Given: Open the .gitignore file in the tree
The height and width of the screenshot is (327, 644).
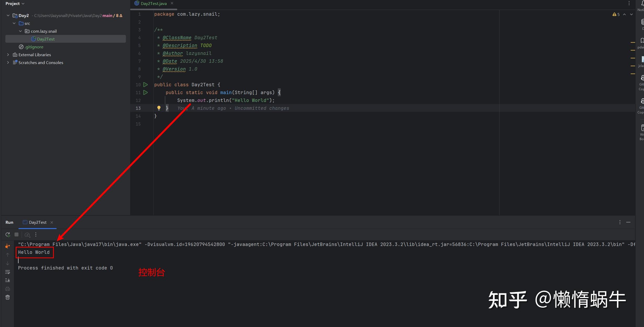Looking at the screenshot, I should (34, 47).
